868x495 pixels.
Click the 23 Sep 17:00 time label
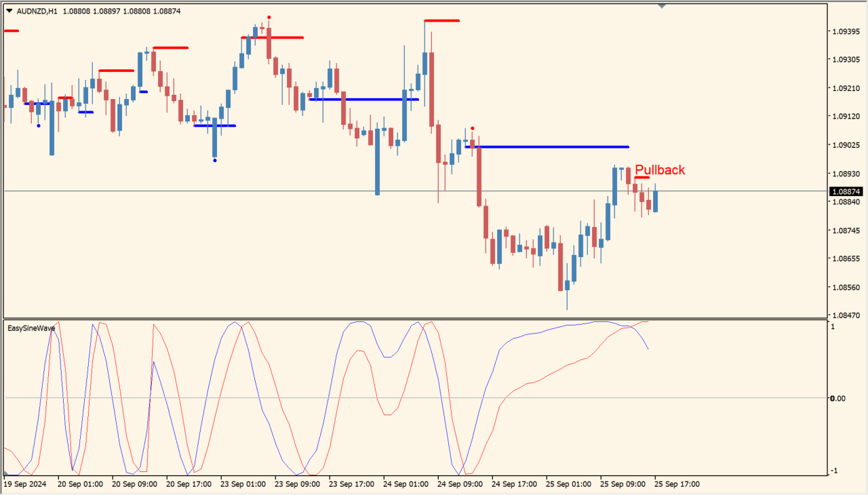351,484
